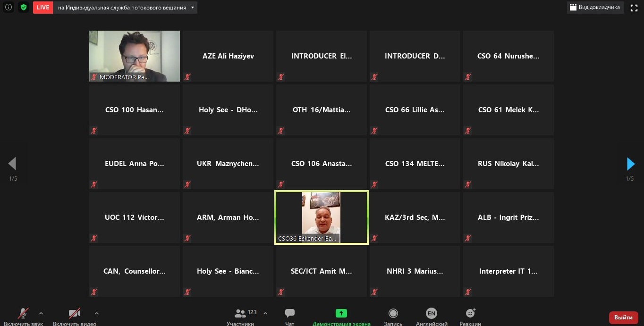Expand the audio options arrow
This screenshot has width=644, height=326.
point(41,313)
